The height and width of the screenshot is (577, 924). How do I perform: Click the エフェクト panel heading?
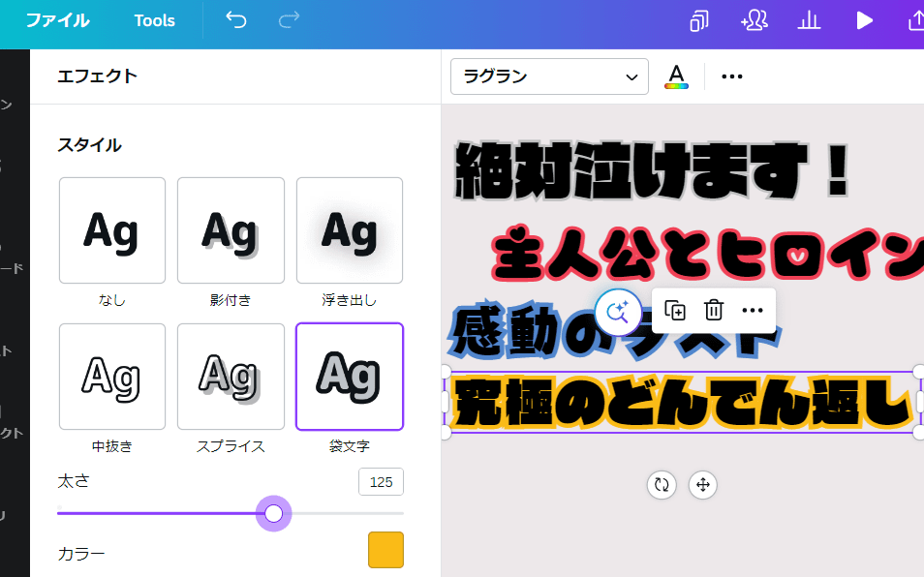(x=97, y=76)
